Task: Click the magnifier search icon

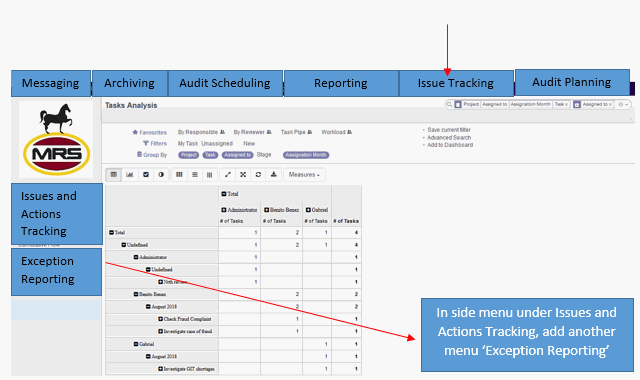Action: click(449, 104)
